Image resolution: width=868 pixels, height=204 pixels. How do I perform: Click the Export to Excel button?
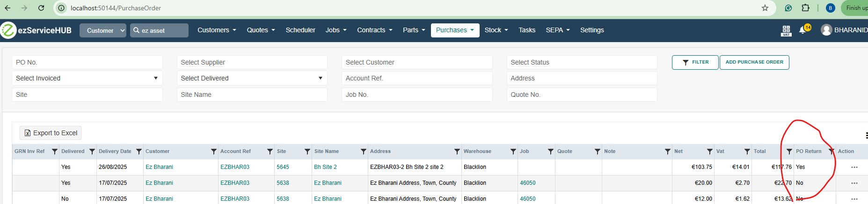click(51, 133)
